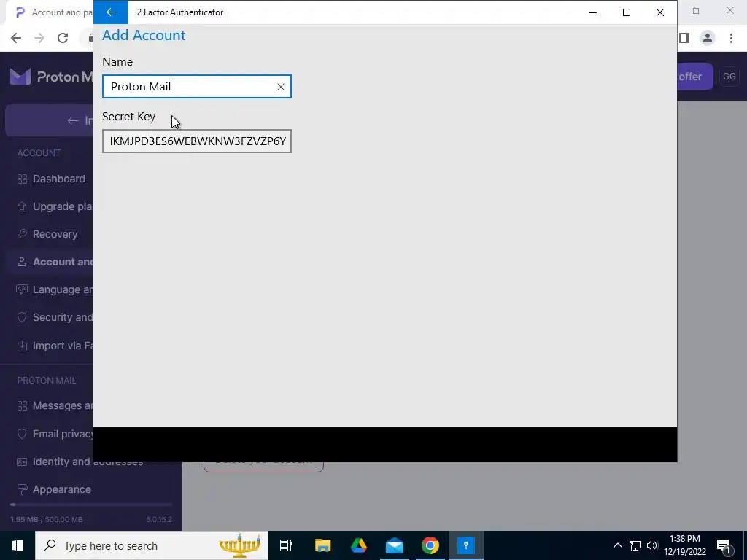The height and width of the screenshot is (560, 747).
Task: Open Task View on the taskbar
Action: click(286, 545)
